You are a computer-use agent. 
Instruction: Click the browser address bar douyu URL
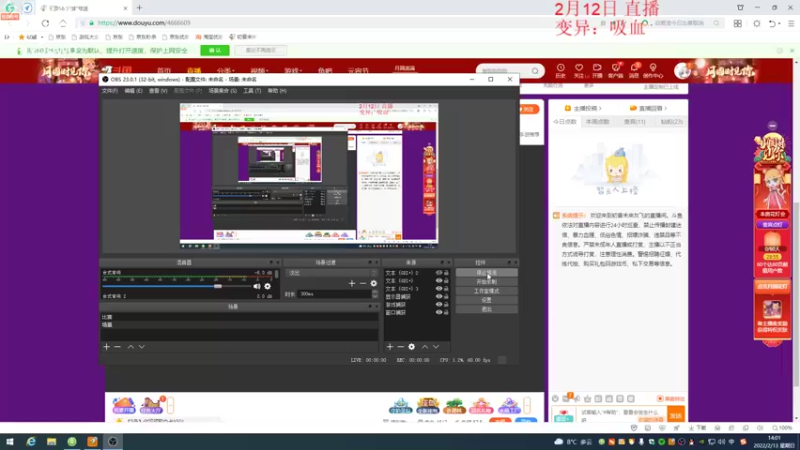(x=144, y=23)
